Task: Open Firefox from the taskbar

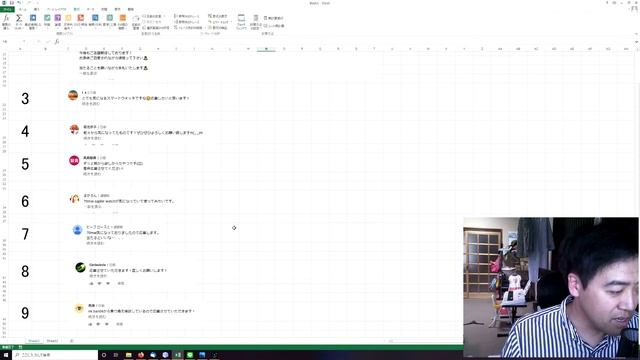Action: 141,355
